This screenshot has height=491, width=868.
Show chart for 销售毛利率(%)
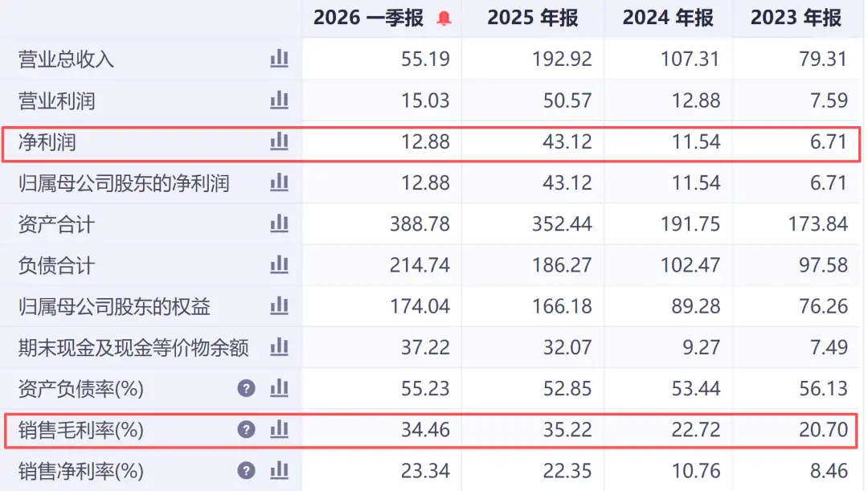click(x=279, y=429)
